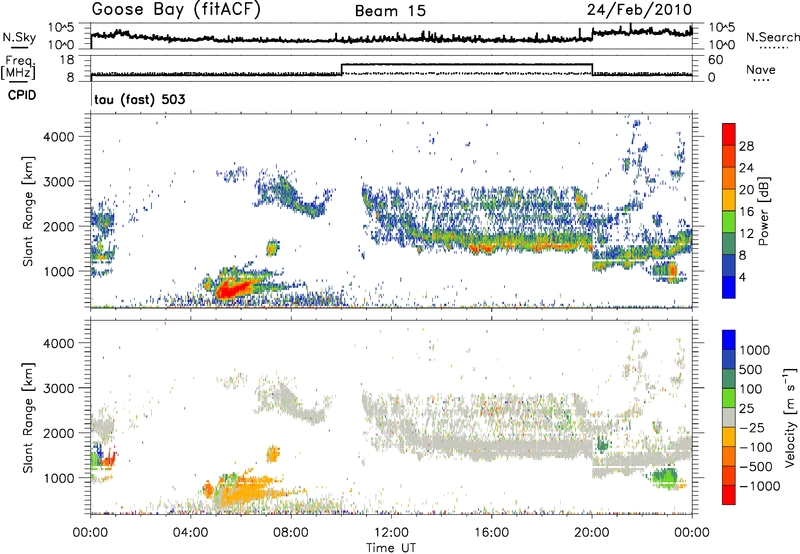800x554 pixels.
Task: Click the '3000' tick of Velocity panel
Action: point(58,388)
